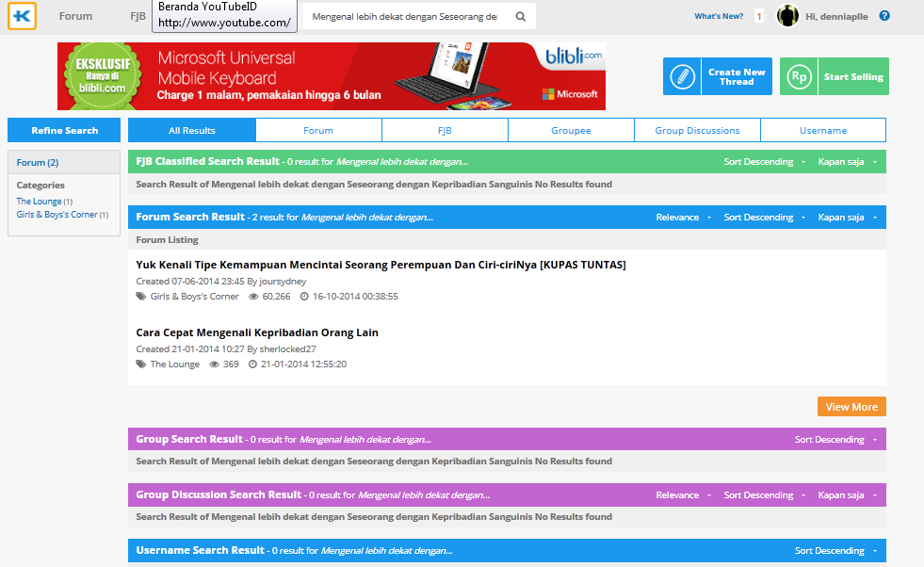Image resolution: width=924 pixels, height=567 pixels.
Task: Open the notification counter badge
Action: point(759,16)
